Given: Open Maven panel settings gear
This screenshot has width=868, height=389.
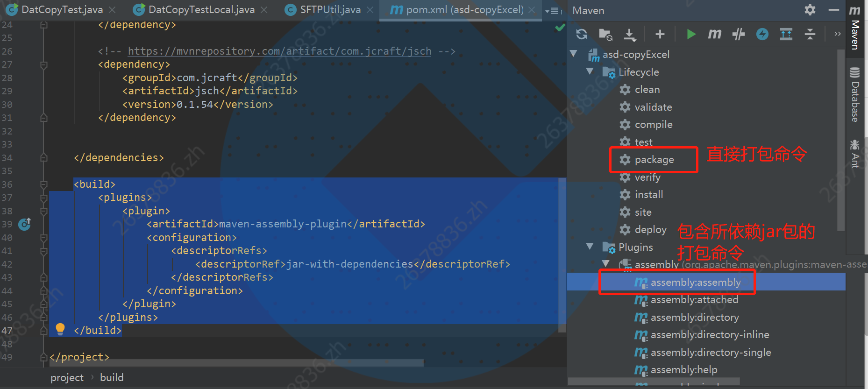Looking at the screenshot, I should (810, 10).
